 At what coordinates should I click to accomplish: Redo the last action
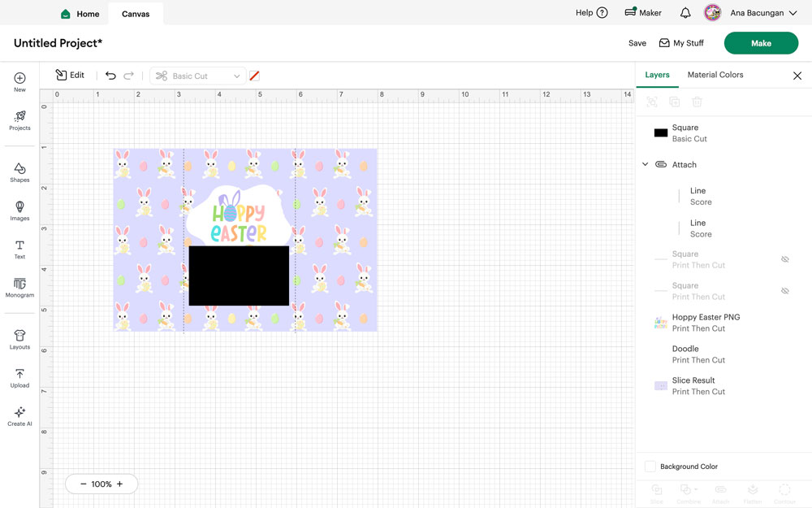(x=128, y=76)
